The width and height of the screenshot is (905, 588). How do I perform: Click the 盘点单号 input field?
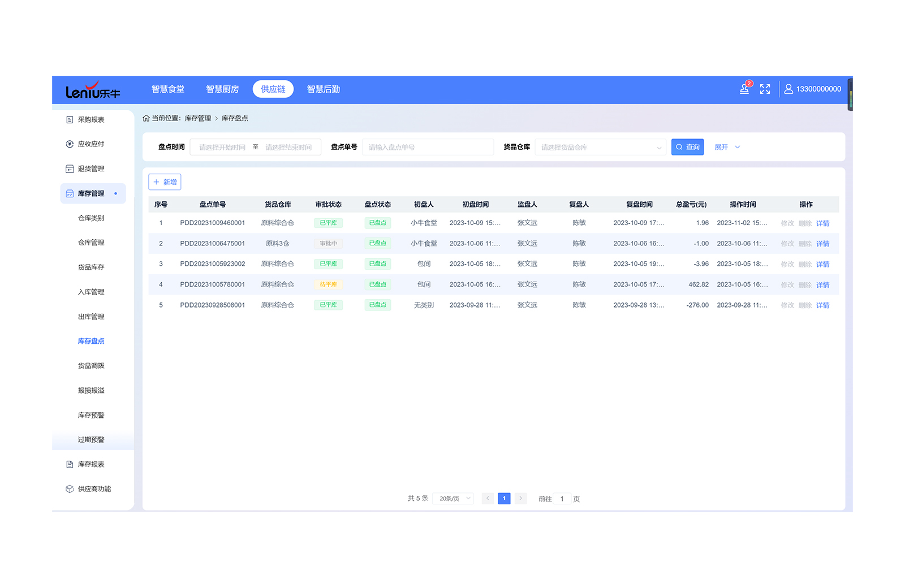[x=428, y=147]
